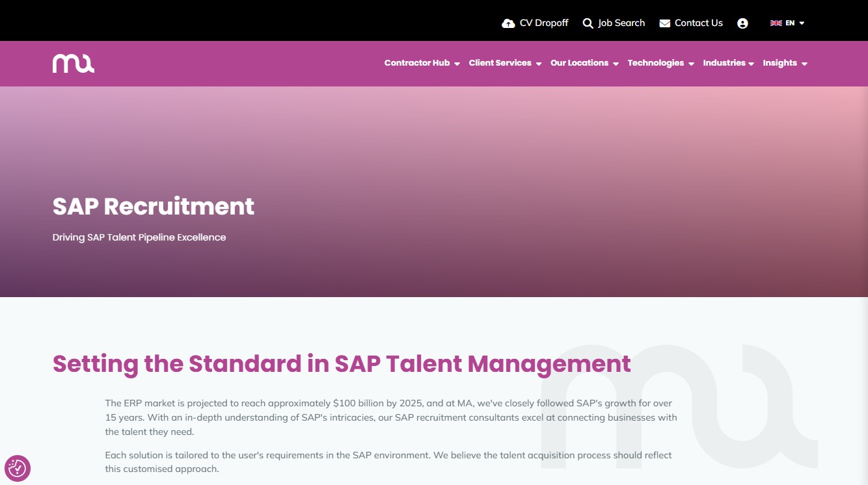
Task: Expand the Contractor Hub dropdown arrow
Action: coord(457,64)
